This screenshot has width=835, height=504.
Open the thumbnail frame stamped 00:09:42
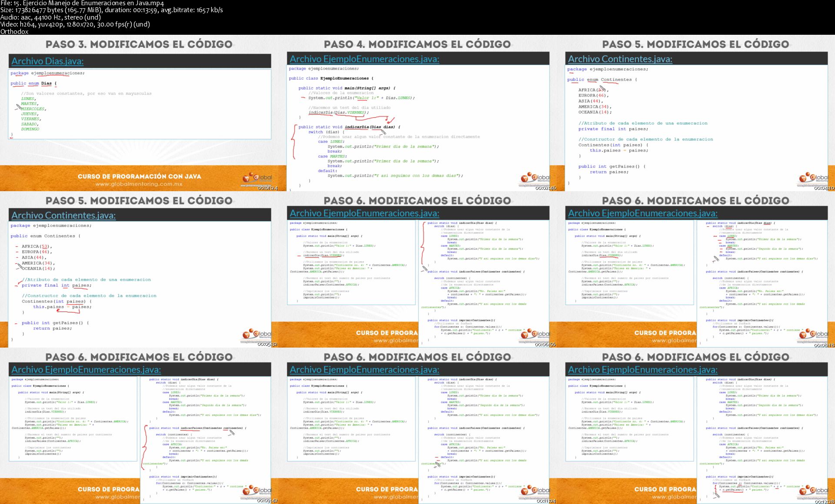coord(139,426)
